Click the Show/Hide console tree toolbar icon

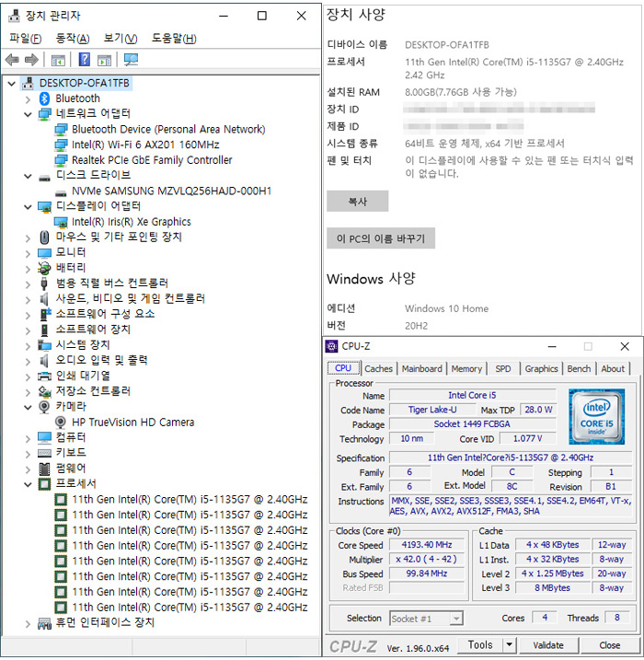tap(58, 60)
